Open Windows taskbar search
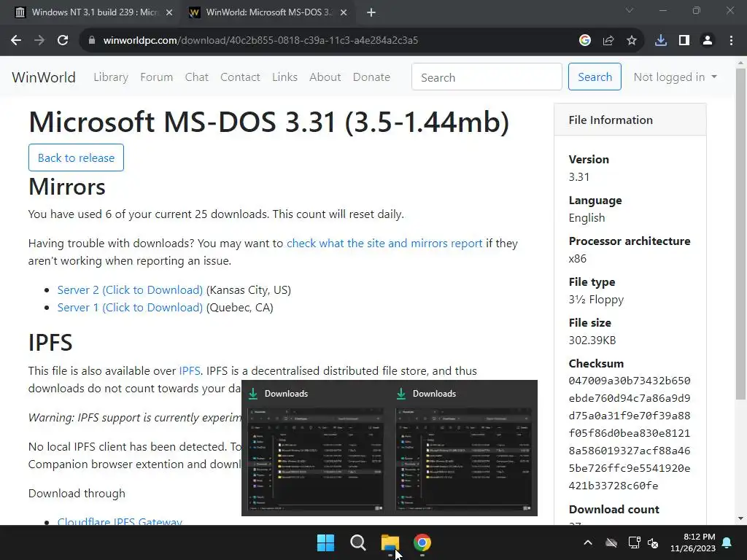Image resolution: width=747 pixels, height=560 pixels. pyautogui.click(x=357, y=542)
